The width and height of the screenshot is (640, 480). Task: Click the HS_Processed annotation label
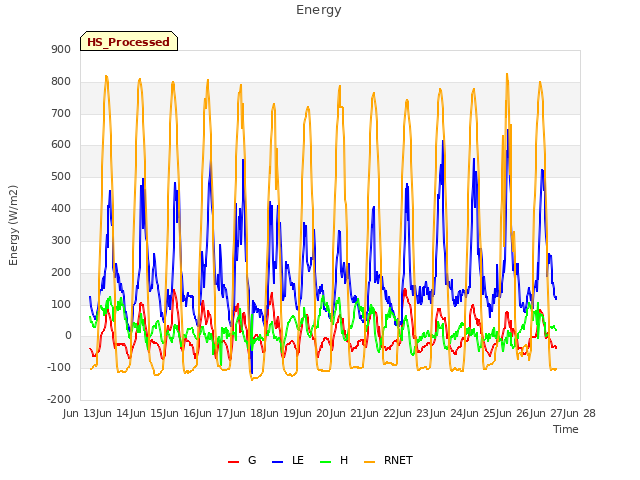point(129,42)
